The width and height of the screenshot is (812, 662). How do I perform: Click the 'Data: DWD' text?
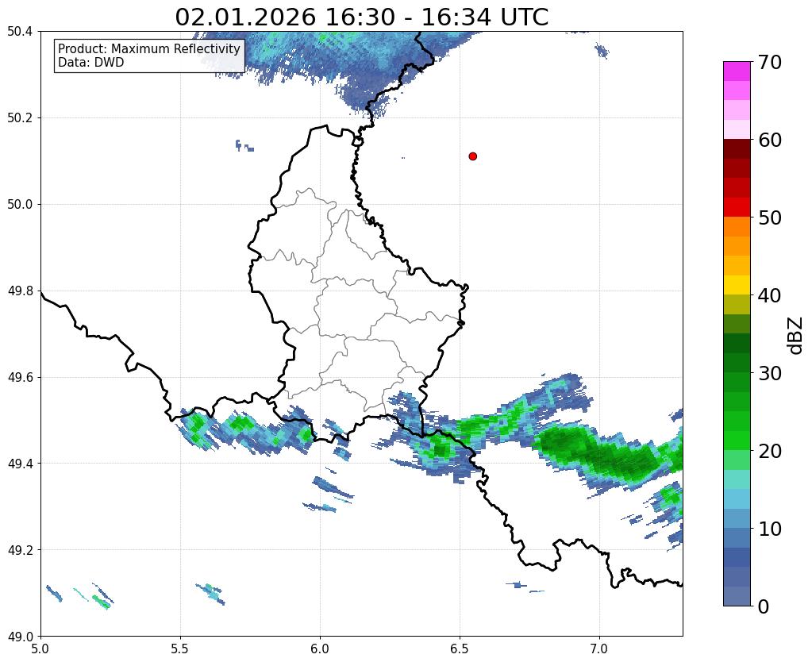coord(91,63)
